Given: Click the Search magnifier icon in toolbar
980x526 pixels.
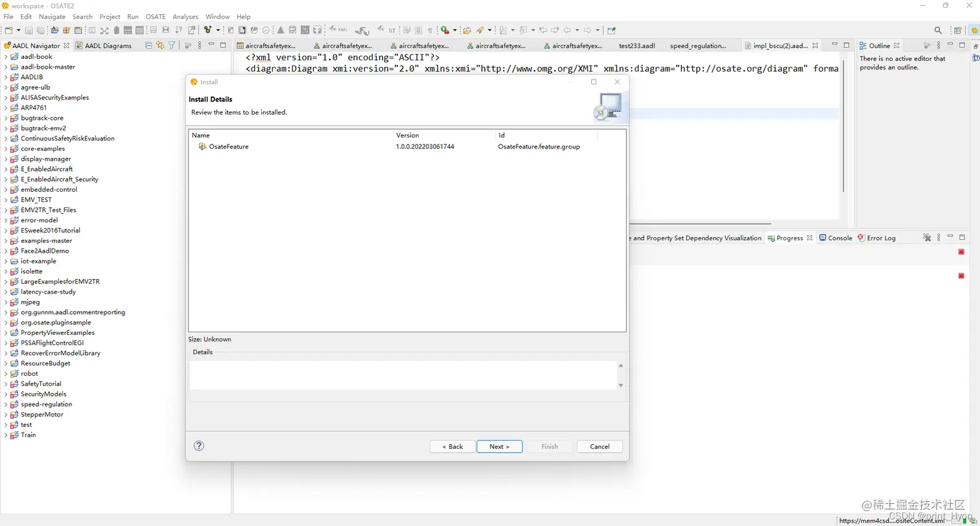Looking at the screenshot, I should point(938,30).
